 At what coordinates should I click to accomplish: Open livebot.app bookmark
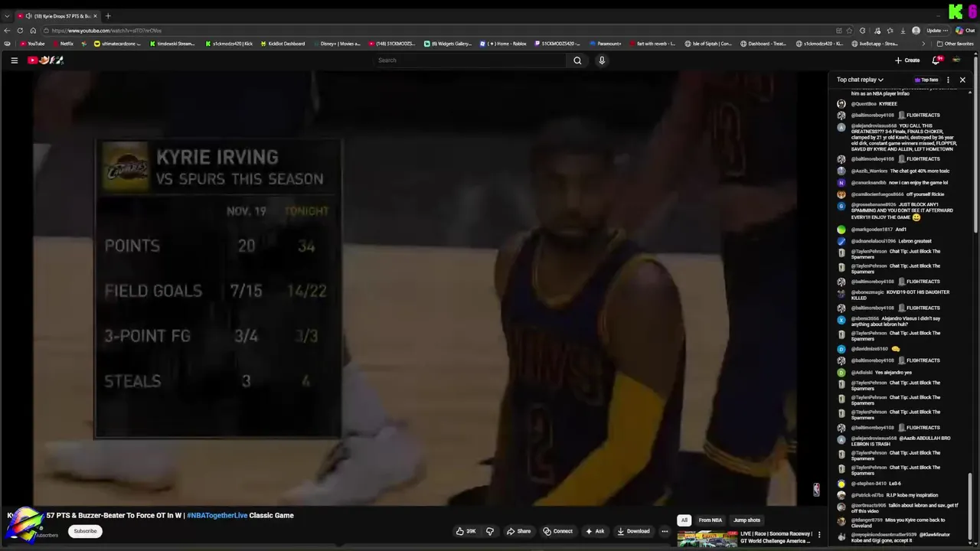875,44
